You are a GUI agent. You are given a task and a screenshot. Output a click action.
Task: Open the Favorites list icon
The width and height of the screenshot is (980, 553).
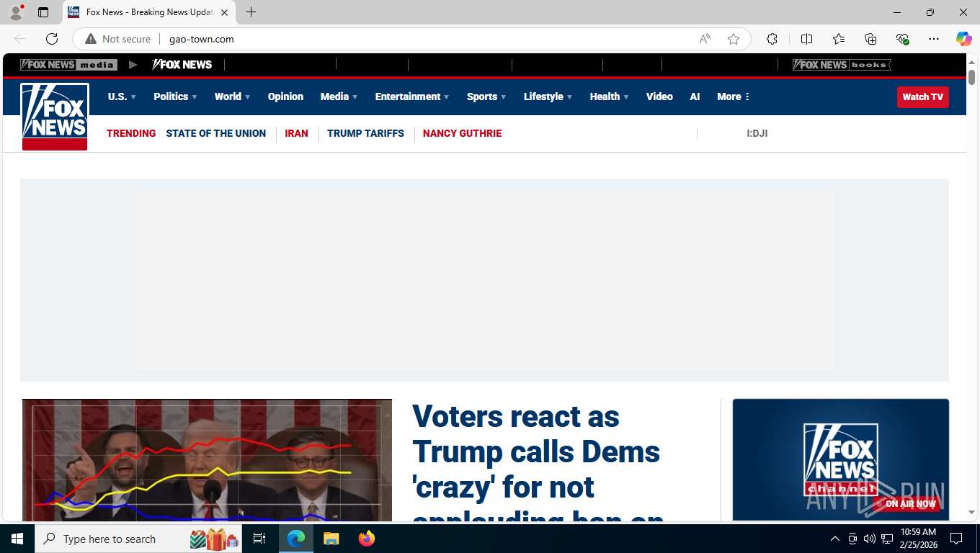tap(839, 39)
